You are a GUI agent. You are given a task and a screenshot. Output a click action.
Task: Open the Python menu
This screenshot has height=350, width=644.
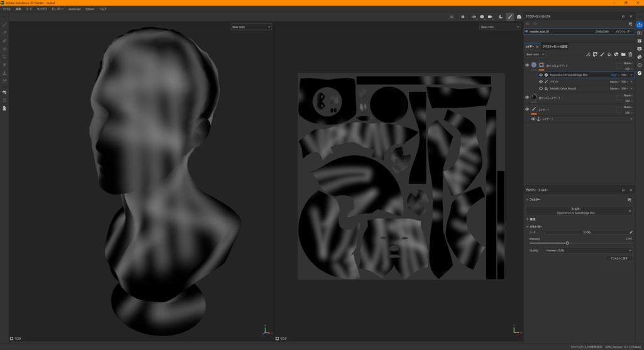point(90,9)
